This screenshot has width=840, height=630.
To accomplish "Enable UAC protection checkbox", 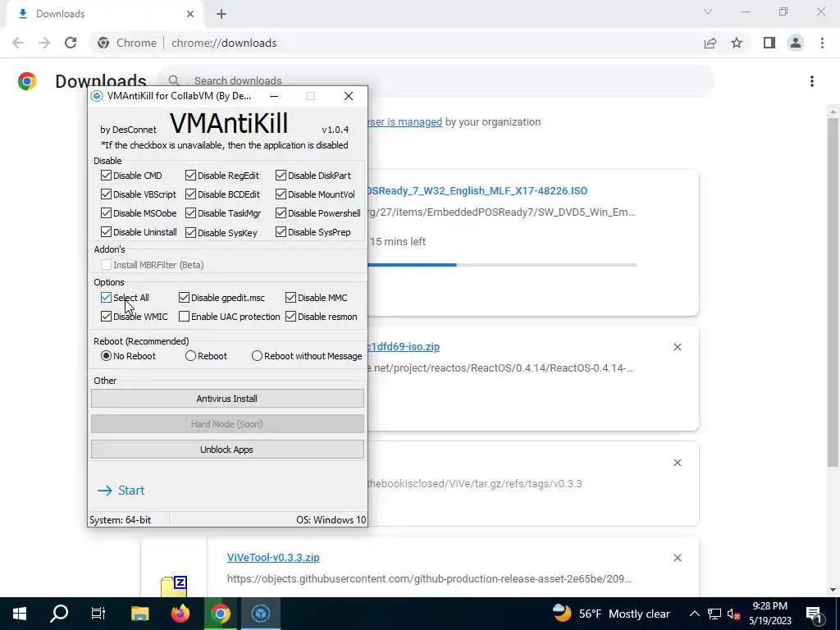I will click(184, 317).
